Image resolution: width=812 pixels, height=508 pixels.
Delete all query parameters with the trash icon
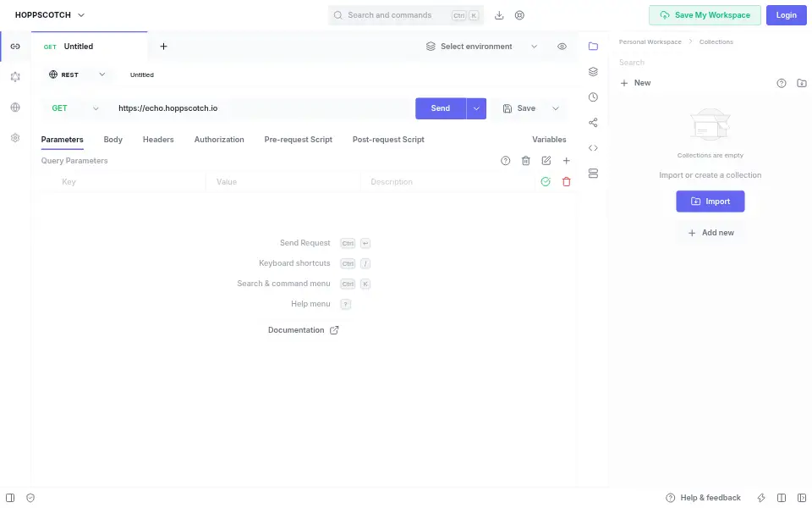tap(525, 161)
